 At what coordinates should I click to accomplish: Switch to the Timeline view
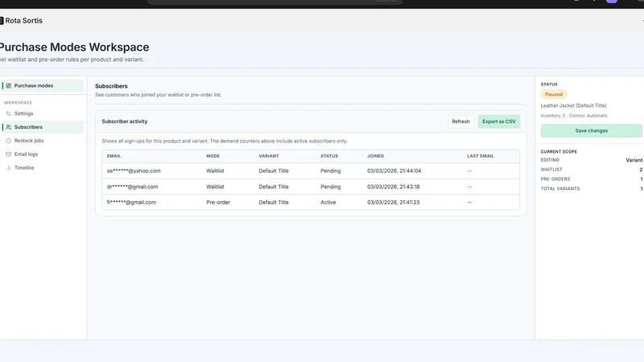[43, 168]
